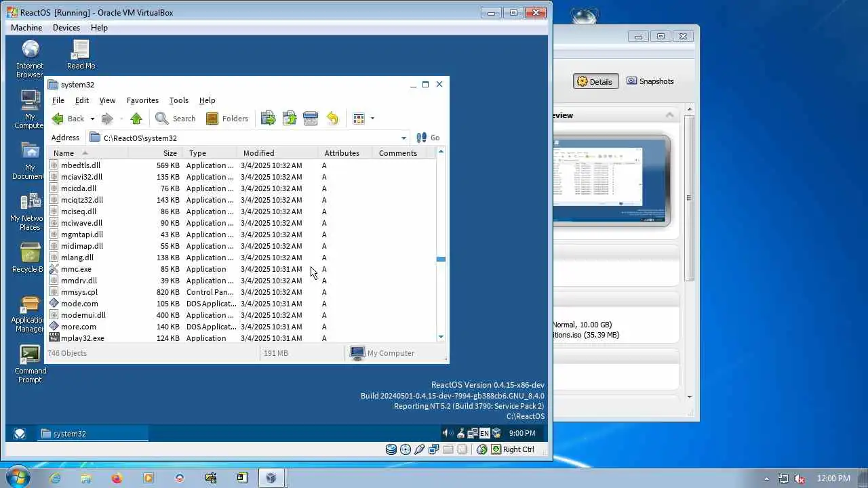Expand the address bar dropdown
The width and height of the screenshot is (868, 488).
[403, 138]
